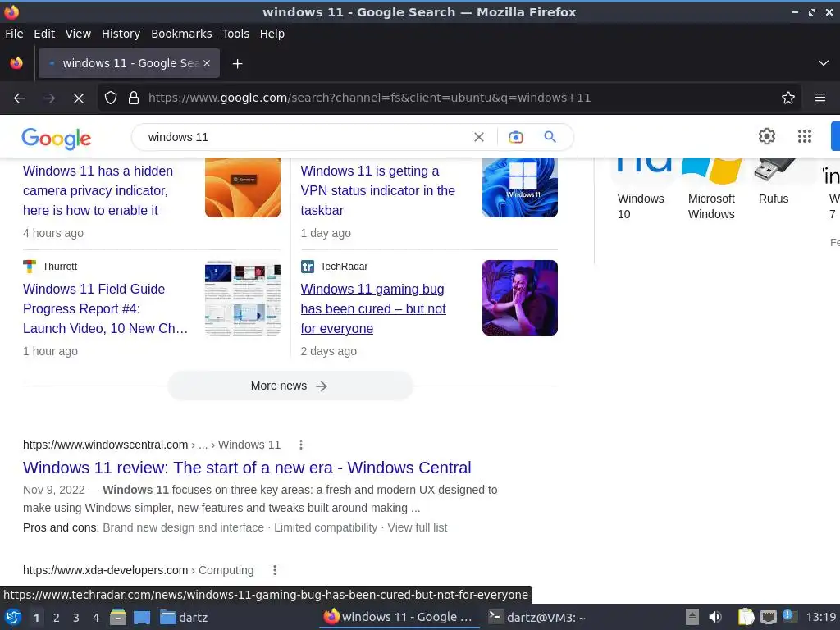Click View full list of pros and cons
840x630 pixels.
[418, 527]
